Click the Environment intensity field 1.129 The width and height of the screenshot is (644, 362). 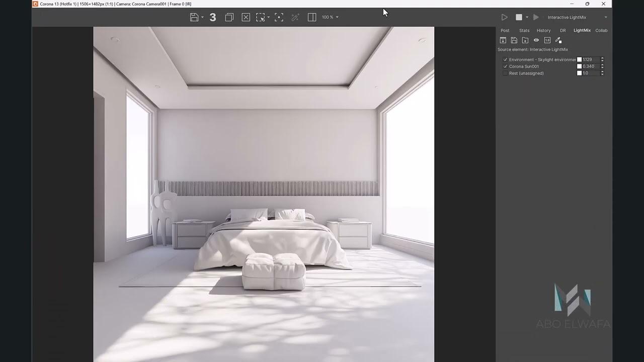point(591,59)
